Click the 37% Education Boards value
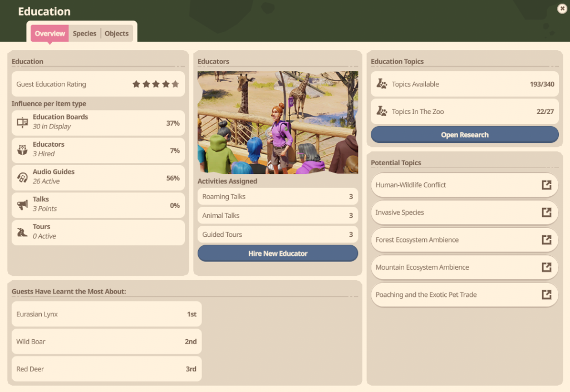This screenshot has width=570, height=392. 173,123
